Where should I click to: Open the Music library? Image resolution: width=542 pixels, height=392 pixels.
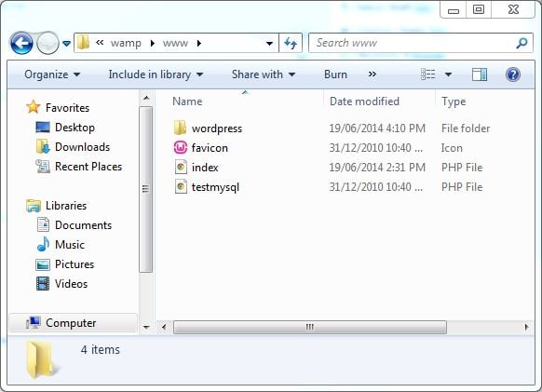click(x=70, y=245)
